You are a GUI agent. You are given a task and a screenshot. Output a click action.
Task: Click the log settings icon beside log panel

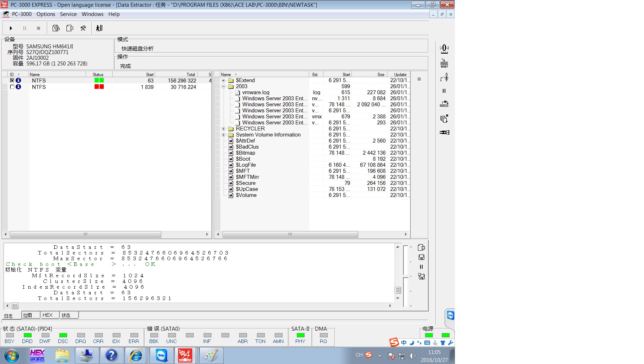(421, 247)
